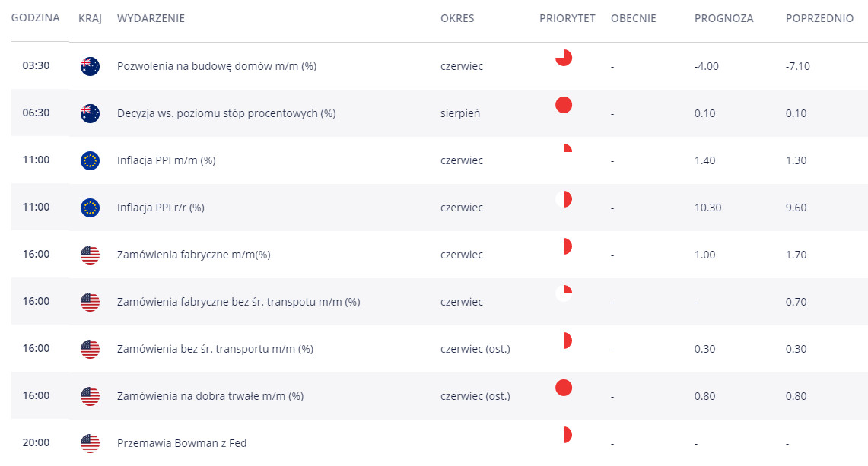Viewport: 868px width, 466px height.
Task: Click priority indicator for Pozwolenia na budowę domów
Action: coord(564,58)
